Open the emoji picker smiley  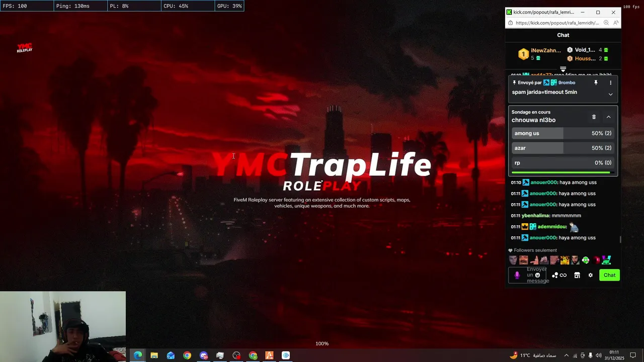(537, 275)
